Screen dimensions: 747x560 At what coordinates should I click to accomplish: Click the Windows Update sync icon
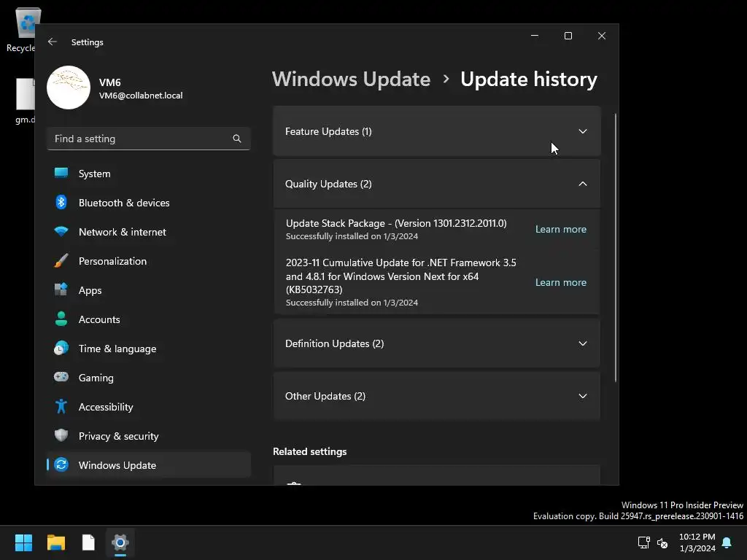pyautogui.click(x=61, y=464)
